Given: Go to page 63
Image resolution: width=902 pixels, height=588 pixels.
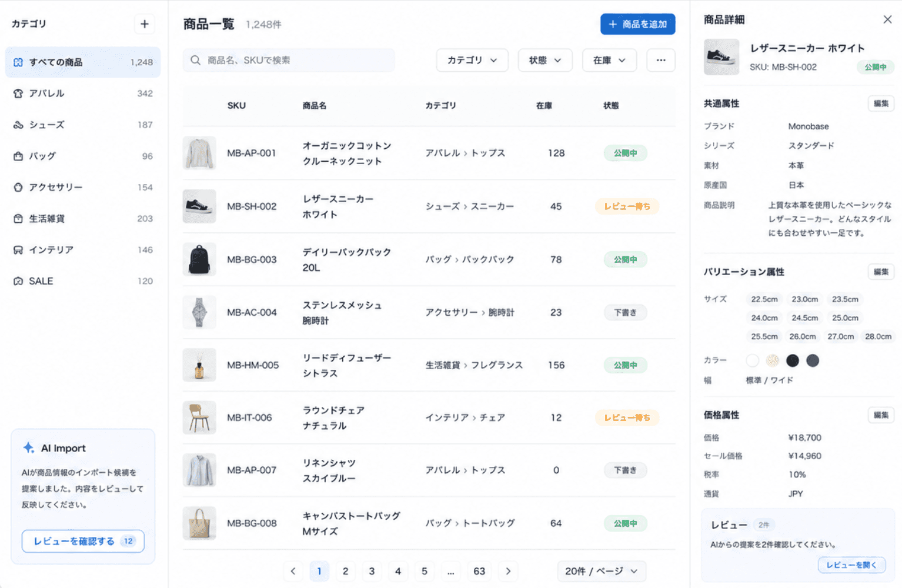Looking at the screenshot, I should pos(479,571).
